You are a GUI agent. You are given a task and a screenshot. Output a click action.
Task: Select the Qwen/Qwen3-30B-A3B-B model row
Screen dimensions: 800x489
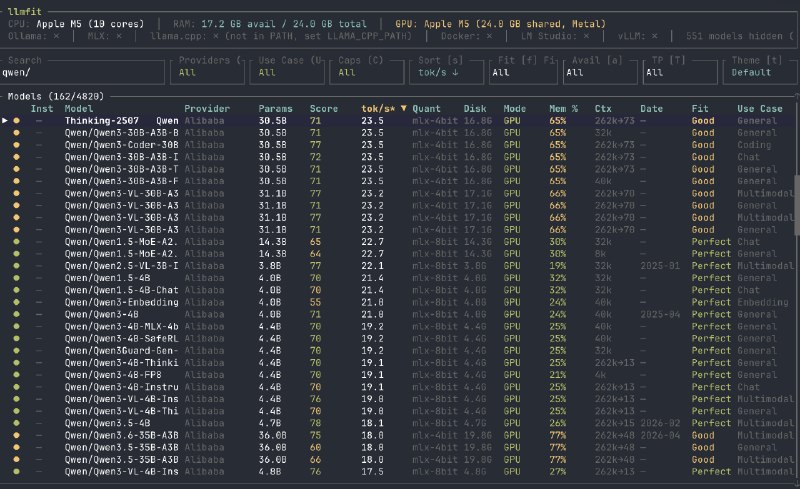[x=398, y=133]
